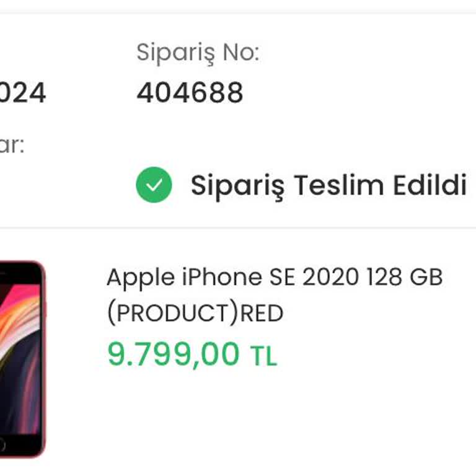Select order number 404688
This screenshot has width=476, height=476.
click(190, 93)
